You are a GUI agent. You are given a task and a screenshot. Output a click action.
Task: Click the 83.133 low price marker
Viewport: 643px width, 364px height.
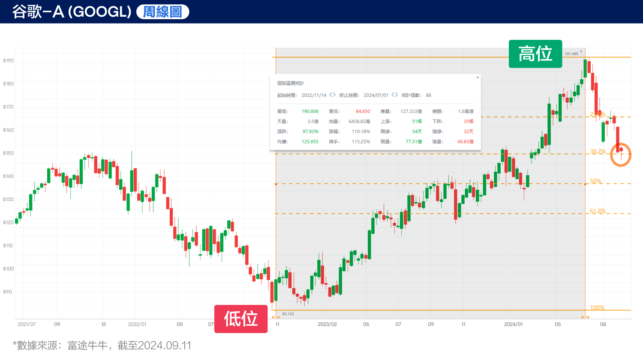click(x=289, y=313)
